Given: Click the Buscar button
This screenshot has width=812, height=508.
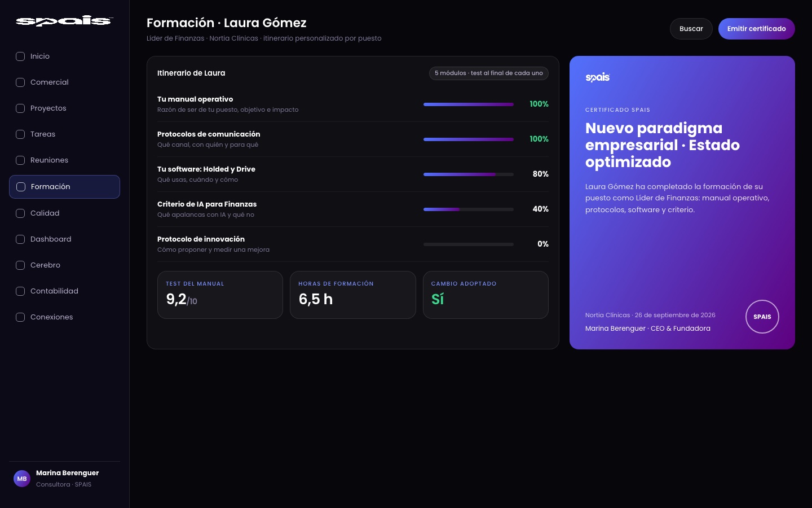Looking at the screenshot, I should (x=691, y=29).
